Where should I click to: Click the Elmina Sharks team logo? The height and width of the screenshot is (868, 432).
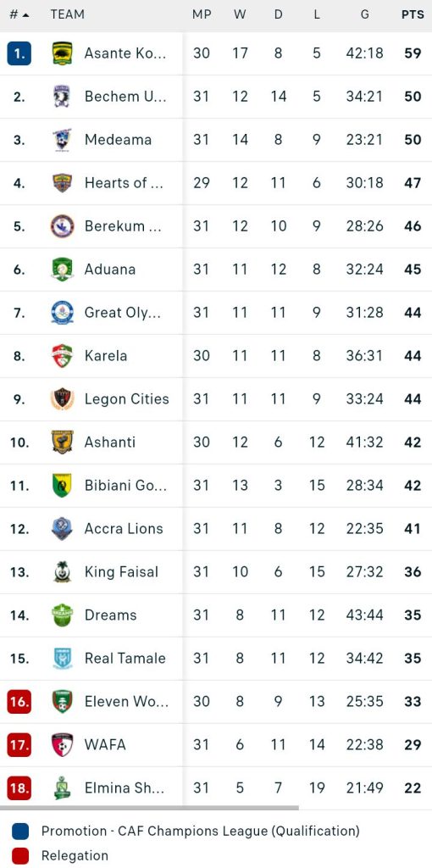tap(63, 787)
